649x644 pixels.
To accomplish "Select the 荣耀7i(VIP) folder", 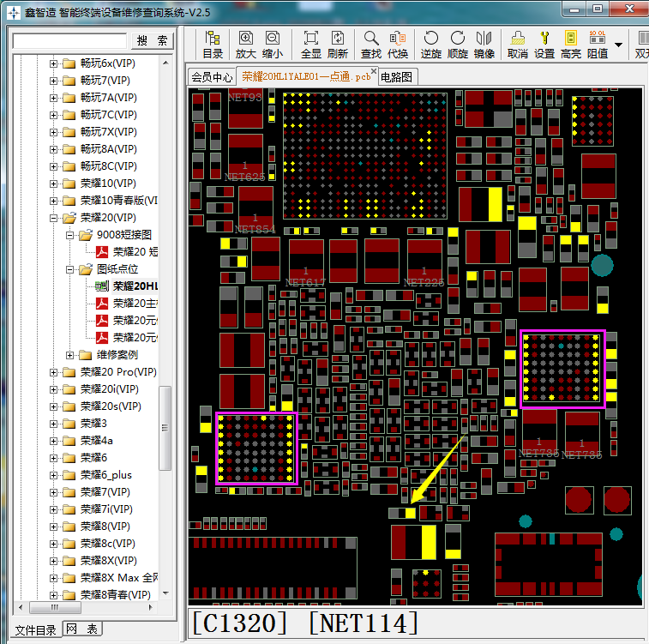I will (x=106, y=509).
